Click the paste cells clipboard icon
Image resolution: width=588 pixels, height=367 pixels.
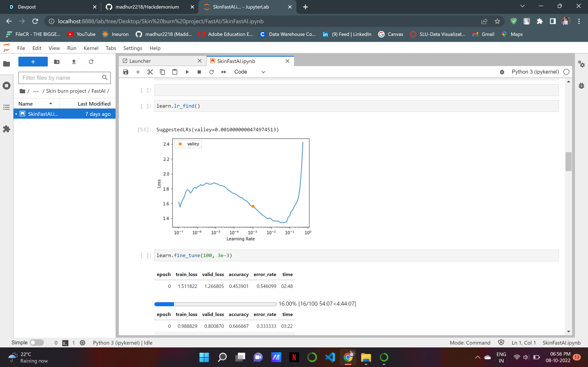tap(175, 72)
